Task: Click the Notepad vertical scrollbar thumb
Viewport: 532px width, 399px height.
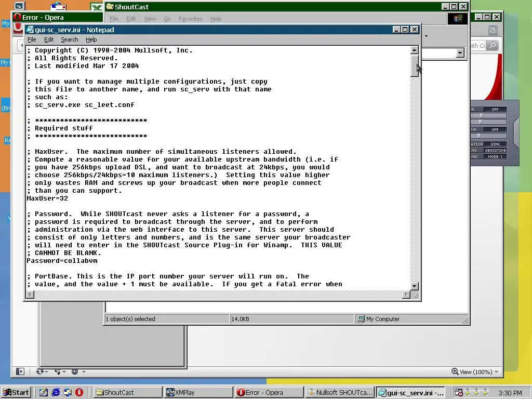Action: (x=414, y=66)
